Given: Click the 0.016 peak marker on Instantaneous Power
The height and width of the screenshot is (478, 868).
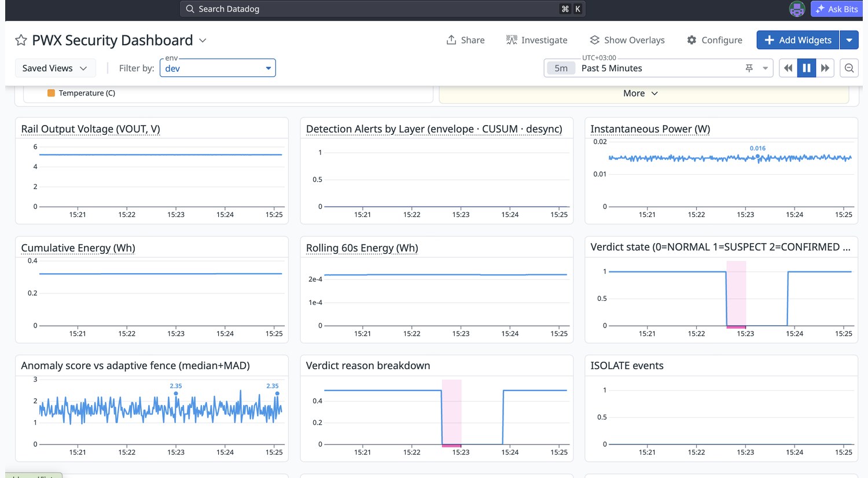Looking at the screenshot, I should pos(757,156).
